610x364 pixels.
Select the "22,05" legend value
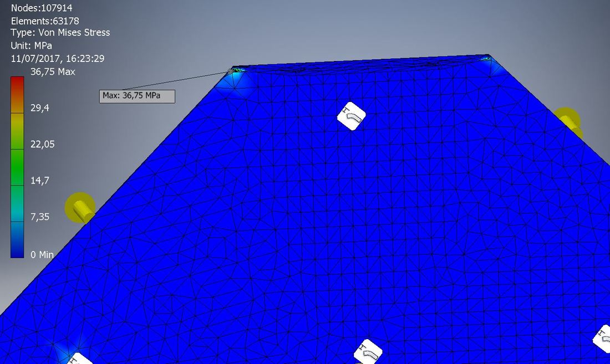(42, 144)
